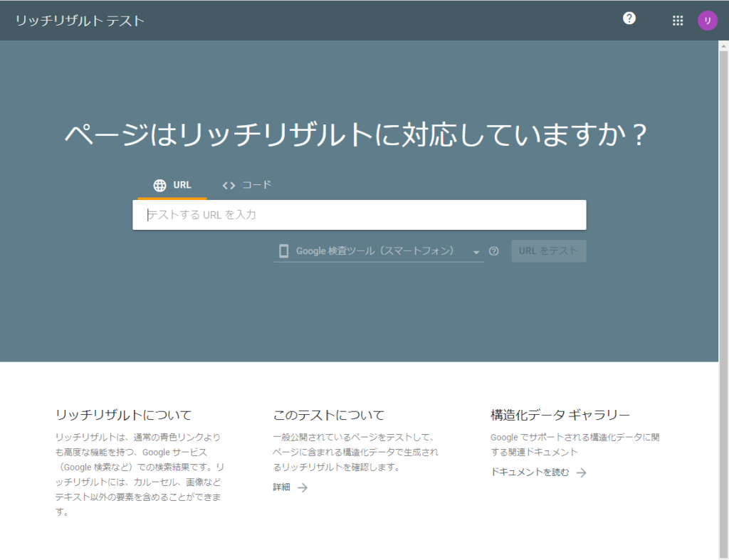The height and width of the screenshot is (560, 729).
Task: Click the heading このテストについて
Action: (329, 415)
